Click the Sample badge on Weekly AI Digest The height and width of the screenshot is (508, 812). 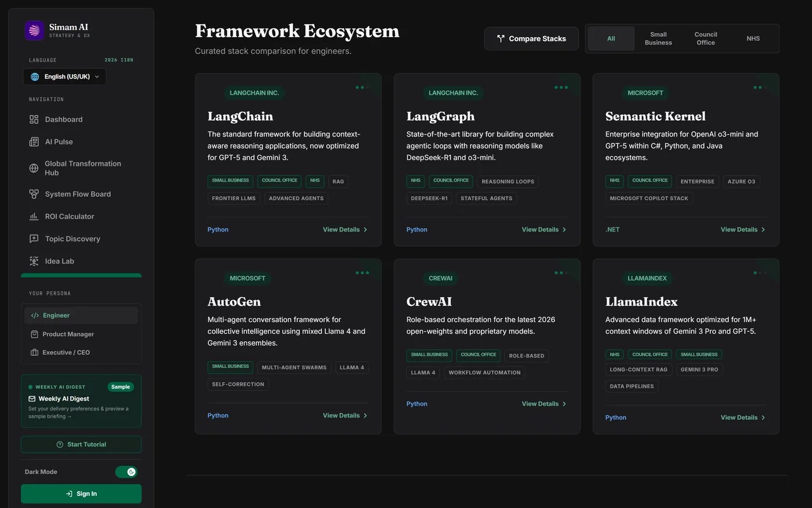pos(121,387)
